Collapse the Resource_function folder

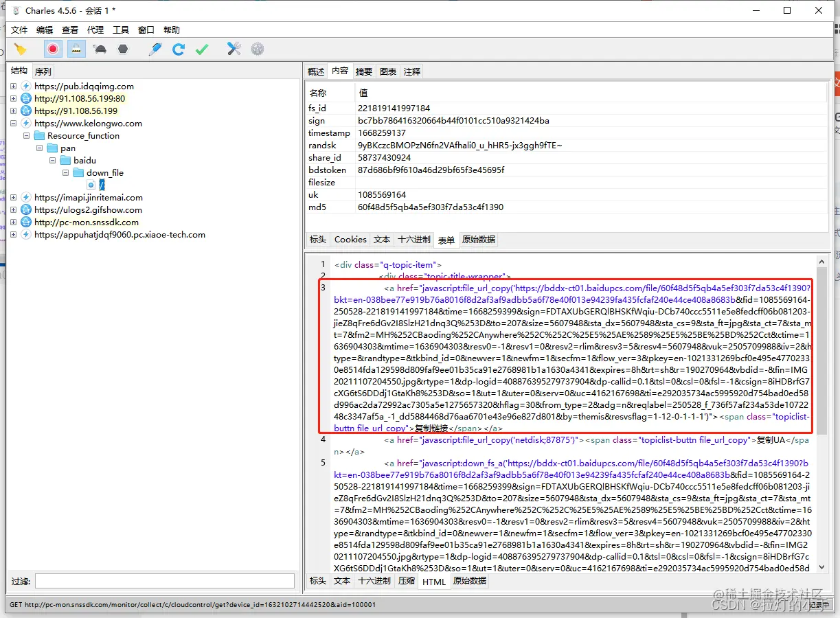26,136
